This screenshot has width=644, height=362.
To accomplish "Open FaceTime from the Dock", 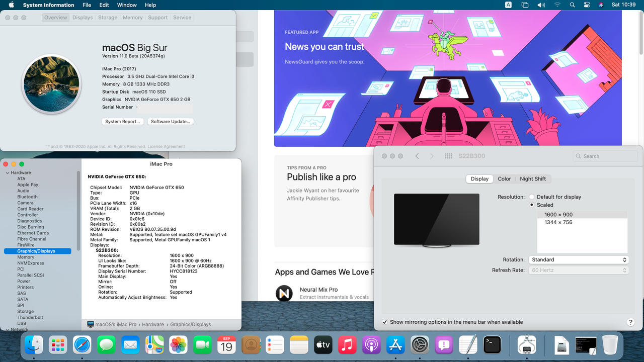I will [x=202, y=345].
